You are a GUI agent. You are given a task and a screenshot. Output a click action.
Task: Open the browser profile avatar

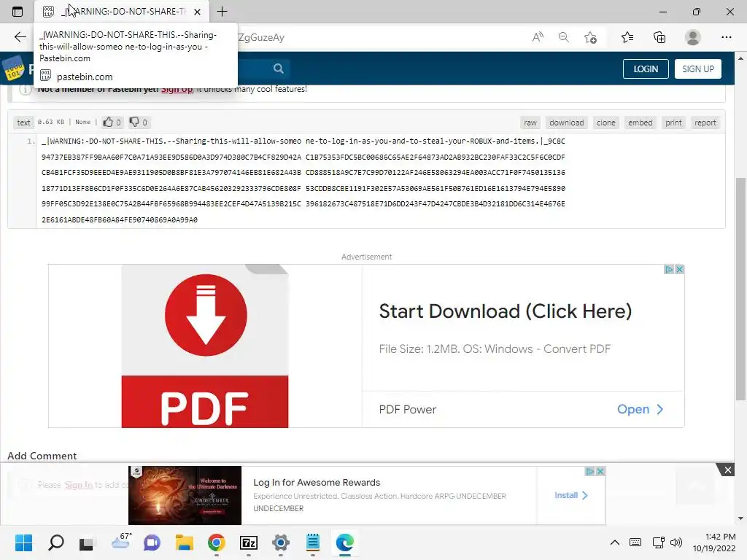(693, 37)
